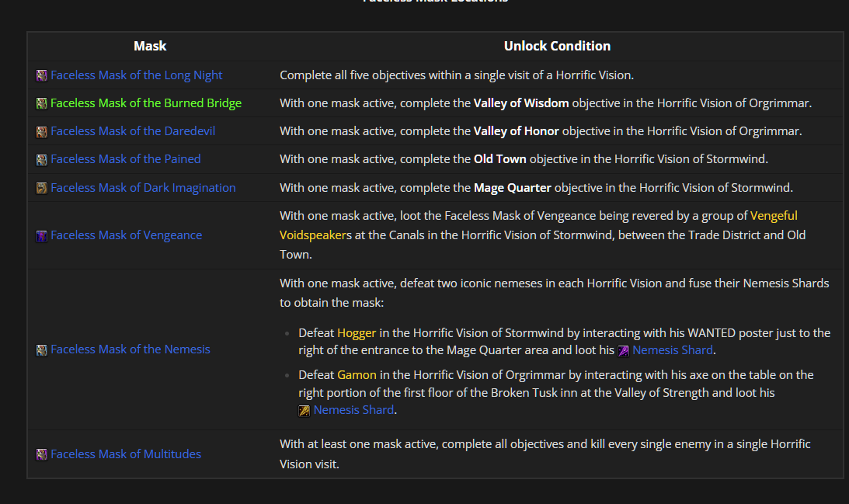Click the bold Mage Quarter text
This screenshot has width=849, height=504.
(512, 187)
